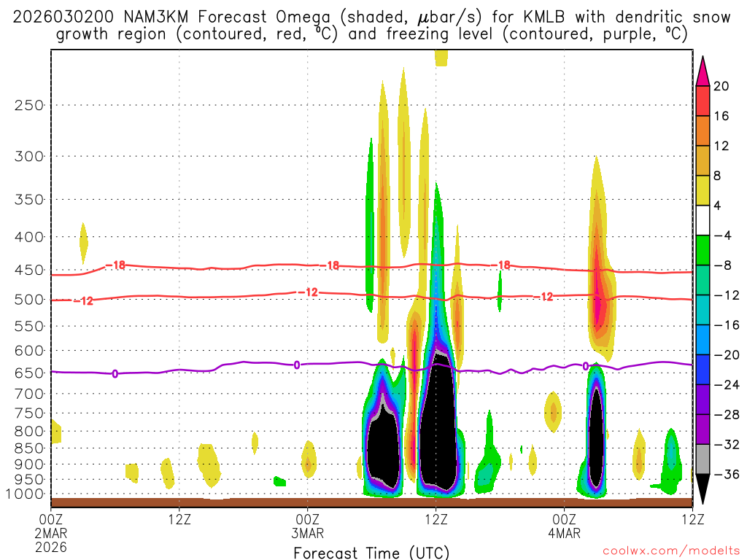747x560 pixels.
Task: Click the title line starting 'growth region'
Action: point(371,34)
